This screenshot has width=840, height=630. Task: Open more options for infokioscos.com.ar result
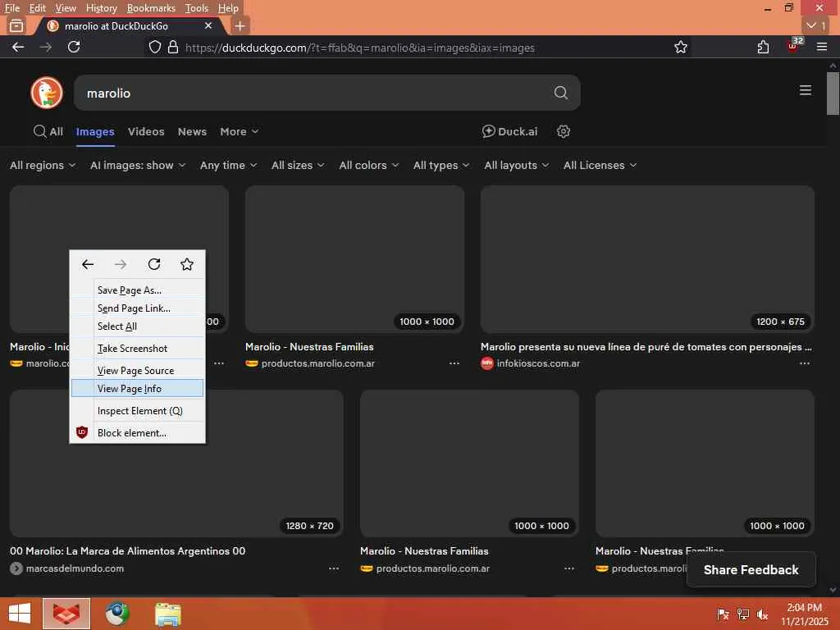[804, 363]
